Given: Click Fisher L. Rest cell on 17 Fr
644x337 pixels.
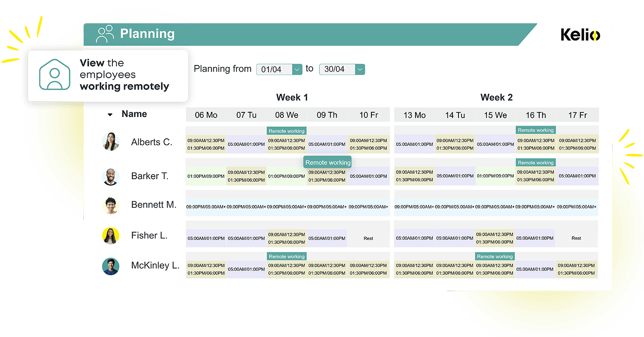Looking at the screenshot, I should coord(577,238).
